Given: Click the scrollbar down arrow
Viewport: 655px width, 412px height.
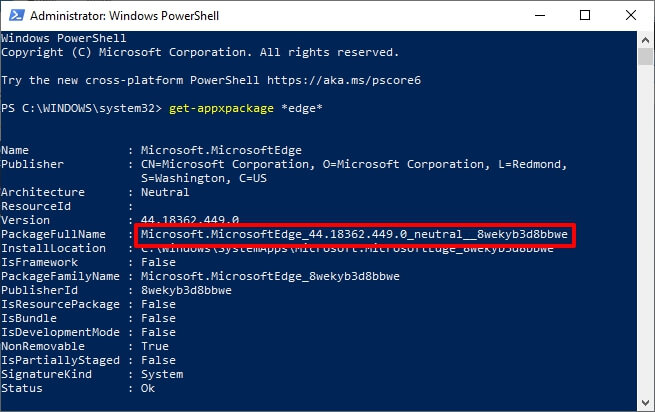Looking at the screenshot, I should (x=646, y=403).
